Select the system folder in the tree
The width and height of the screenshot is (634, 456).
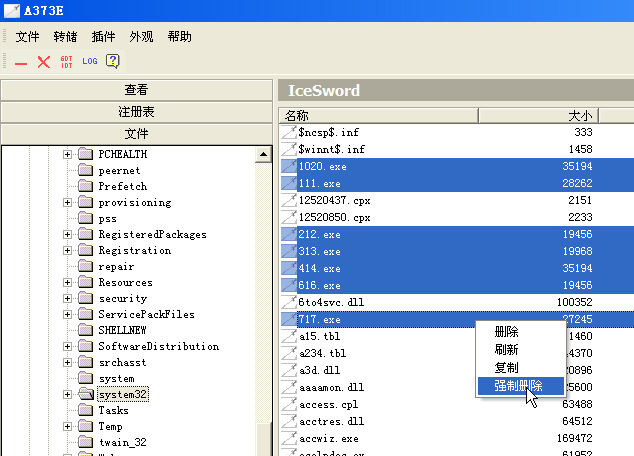116,379
